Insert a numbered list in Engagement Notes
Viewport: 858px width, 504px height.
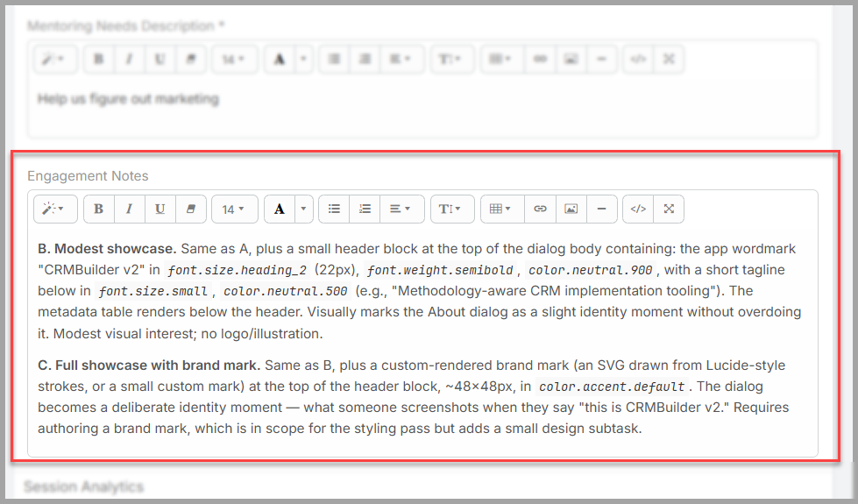[x=365, y=209]
